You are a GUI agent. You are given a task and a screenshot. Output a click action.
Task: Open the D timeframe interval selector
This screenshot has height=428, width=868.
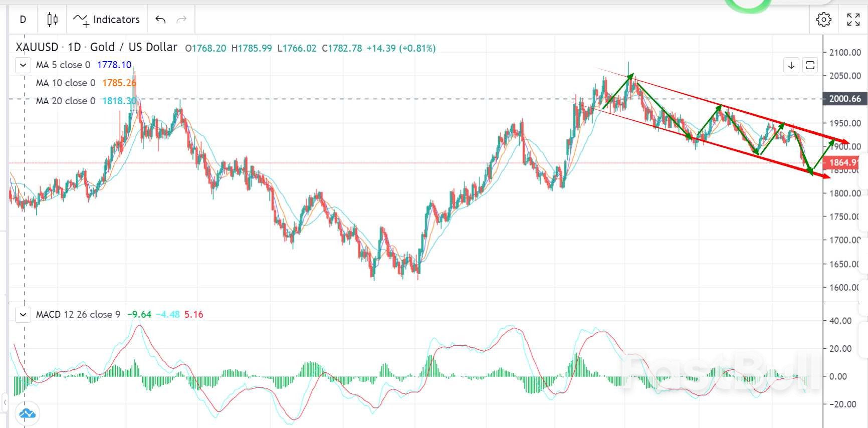[x=23, y=20]
